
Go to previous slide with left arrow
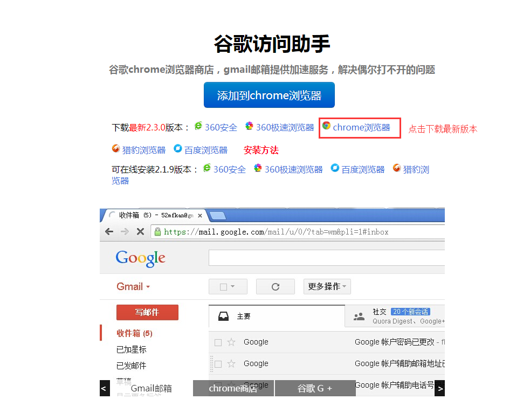[105, 388]
